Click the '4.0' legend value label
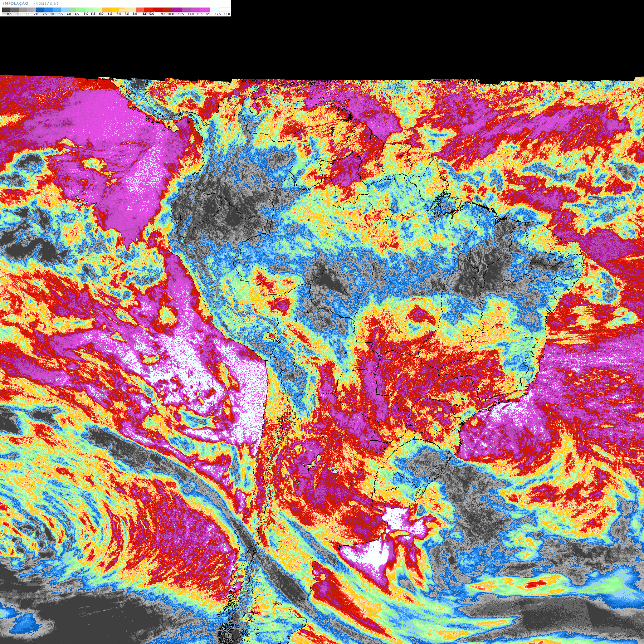The width and height of the screenshot is (644, 644). click(x=69, y=14)
